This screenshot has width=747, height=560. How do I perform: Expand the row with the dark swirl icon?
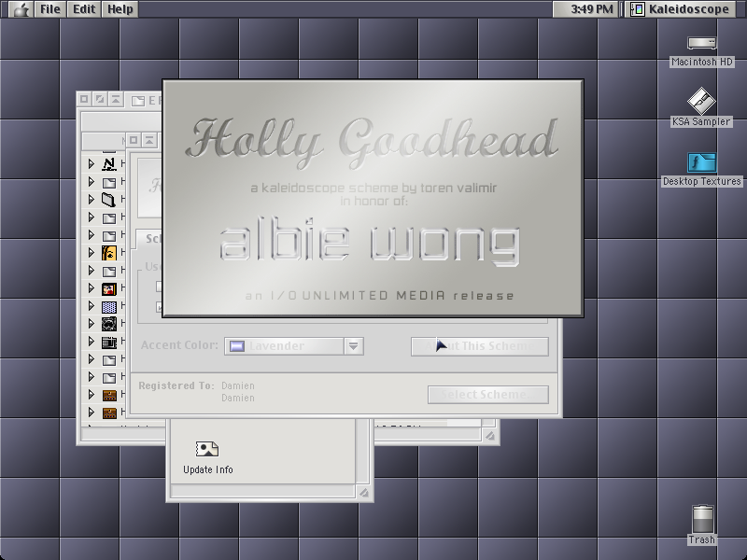pyautogui.click(x=91, y=324)
